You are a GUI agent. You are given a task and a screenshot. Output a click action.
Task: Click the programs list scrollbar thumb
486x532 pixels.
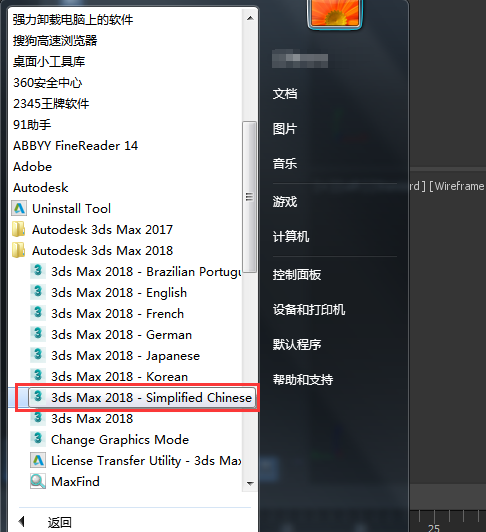coord(250,197)
